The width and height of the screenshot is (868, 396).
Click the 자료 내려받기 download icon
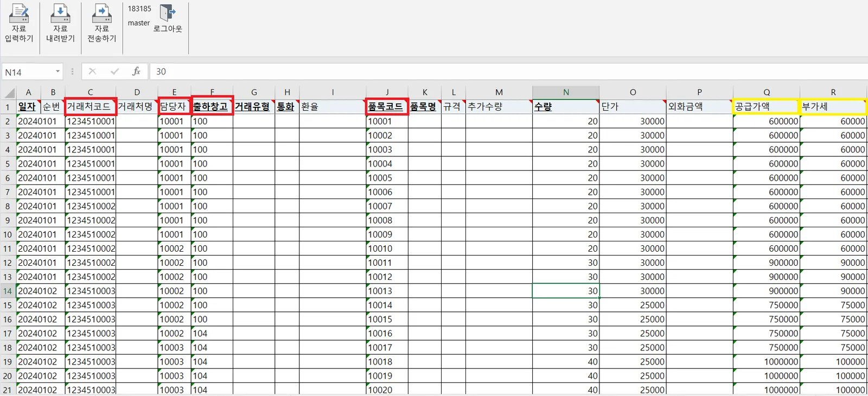[60, 14]
